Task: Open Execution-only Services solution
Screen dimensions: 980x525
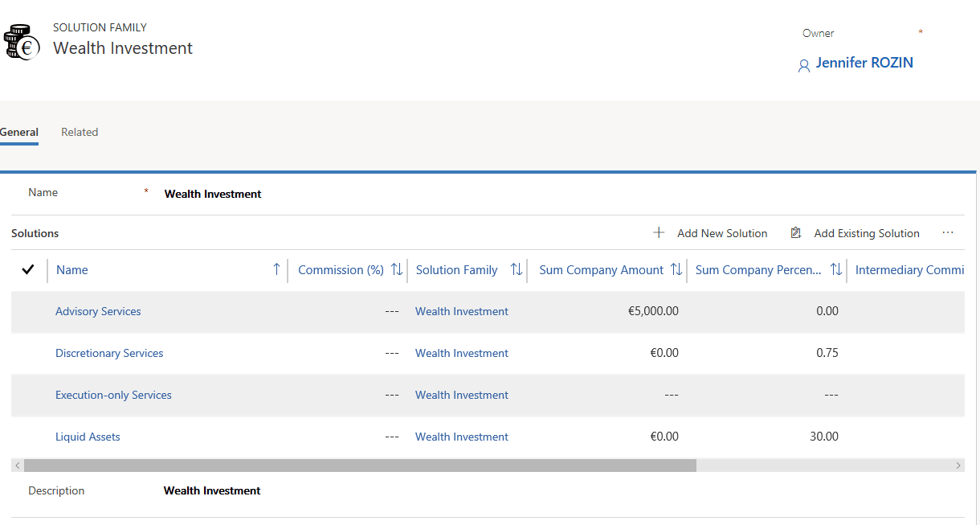Action: pyautogui.click(x=113, y=395)
